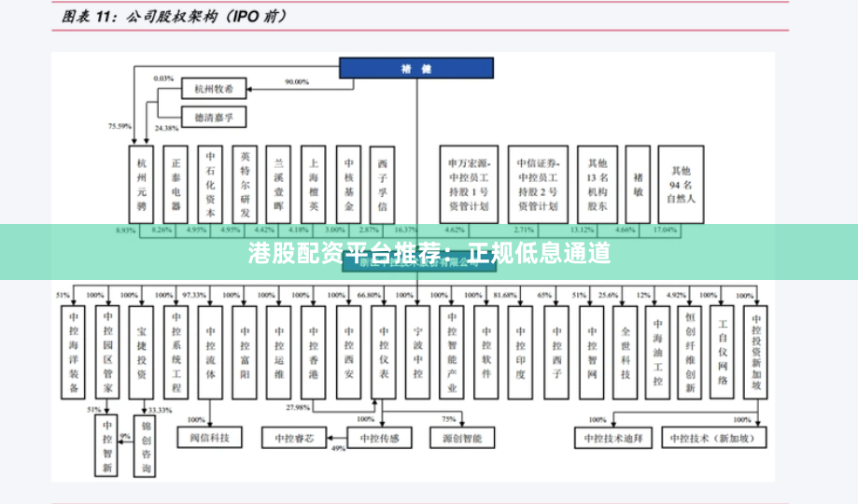The height and width of the screenshot is (504, 858).
Task: Select the 中控富阳 subsidiary box
Action: coord(245,352)
